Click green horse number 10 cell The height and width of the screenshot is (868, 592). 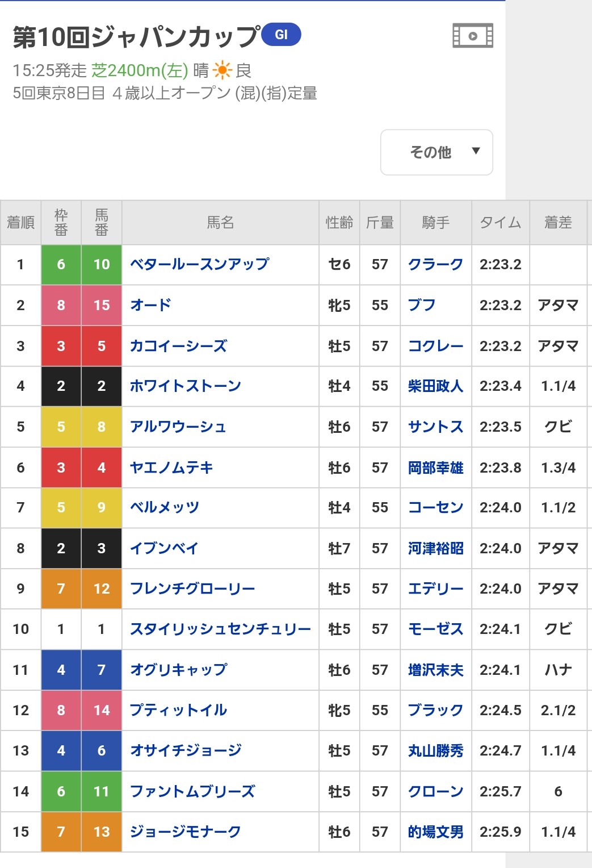[102, 264]
